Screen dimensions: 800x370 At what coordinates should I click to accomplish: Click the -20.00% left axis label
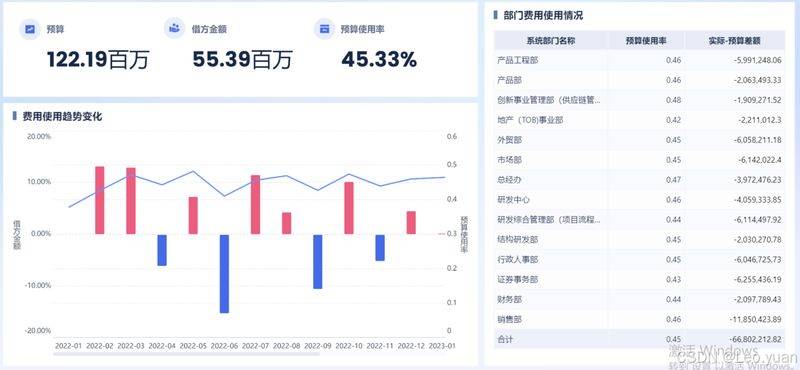tap(38, 331)
